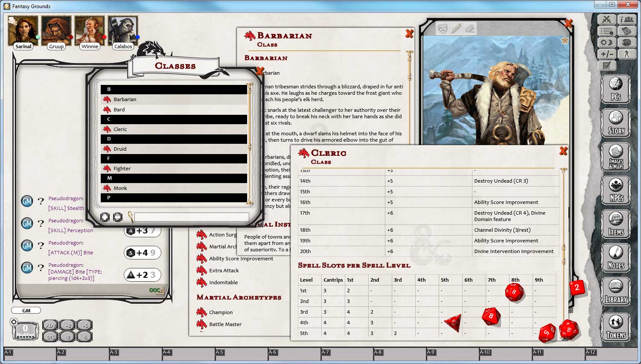Open the NPCs panel
The width and height of the screenshot is (641, 364).
click(616, 189)
